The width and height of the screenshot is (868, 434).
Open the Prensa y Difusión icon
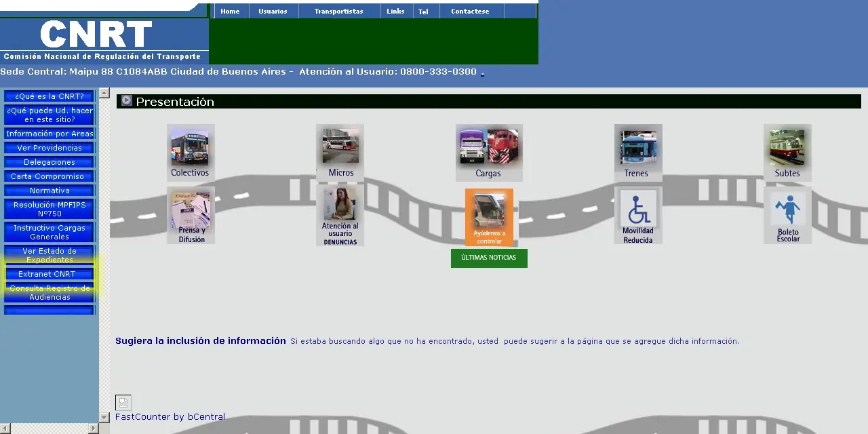[191, 216]
